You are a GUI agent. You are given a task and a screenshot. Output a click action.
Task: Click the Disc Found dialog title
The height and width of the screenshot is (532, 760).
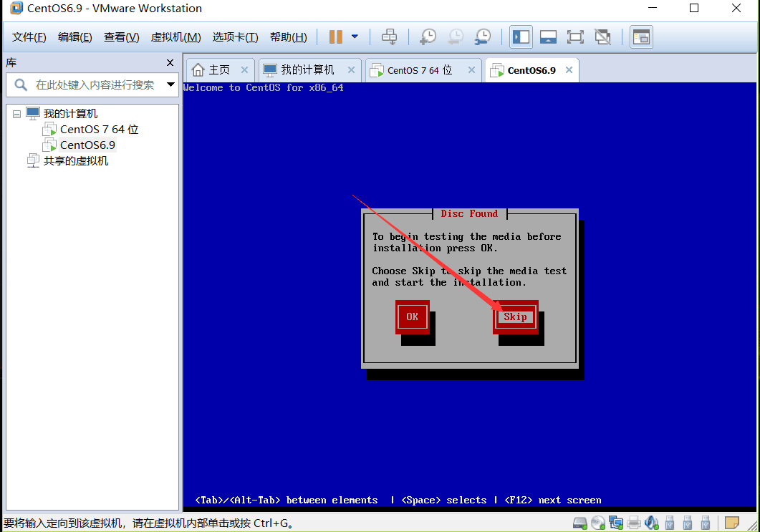[469, 213]
